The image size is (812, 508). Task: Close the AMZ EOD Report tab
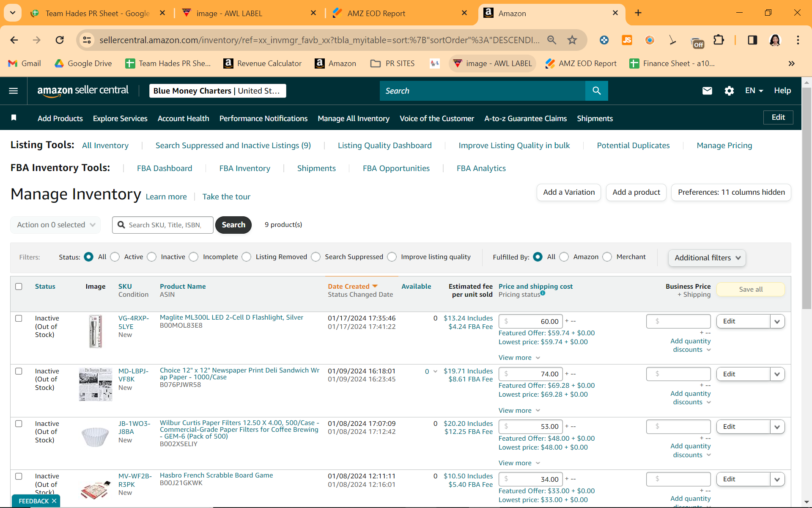(464, 13)
